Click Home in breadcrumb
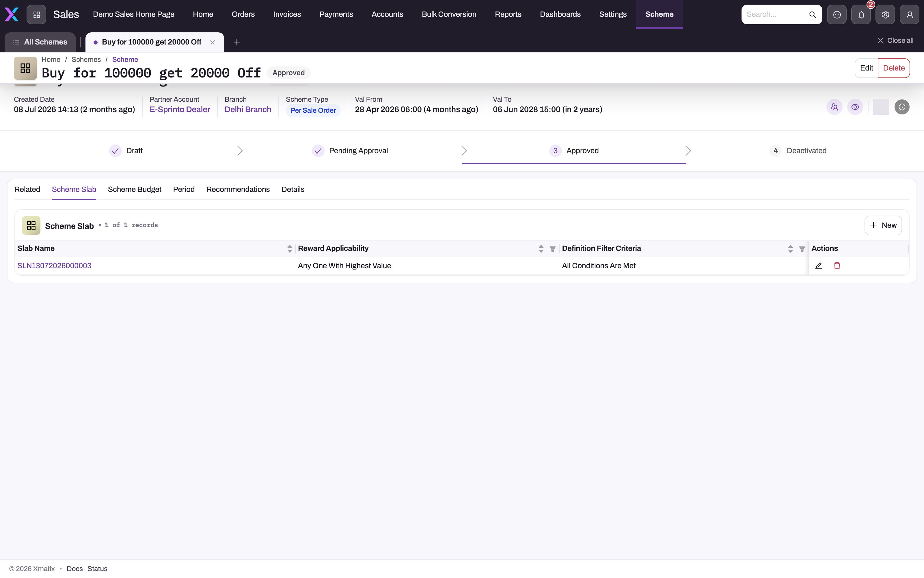Screen dimensions: 924x578 [x=51, y=60]
